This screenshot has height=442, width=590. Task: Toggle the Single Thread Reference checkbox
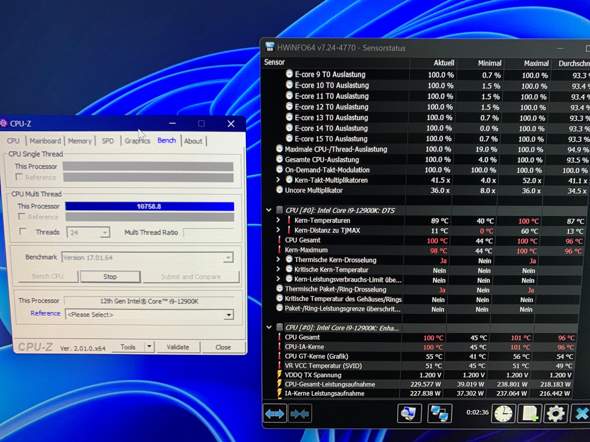click(19, 177)
